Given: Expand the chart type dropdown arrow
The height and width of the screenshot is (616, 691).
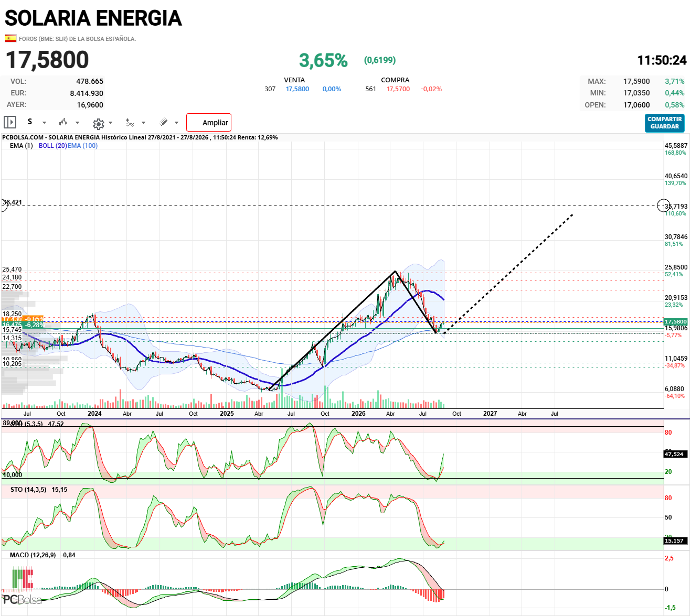Looking at the screenshot, I should point(77,123).
